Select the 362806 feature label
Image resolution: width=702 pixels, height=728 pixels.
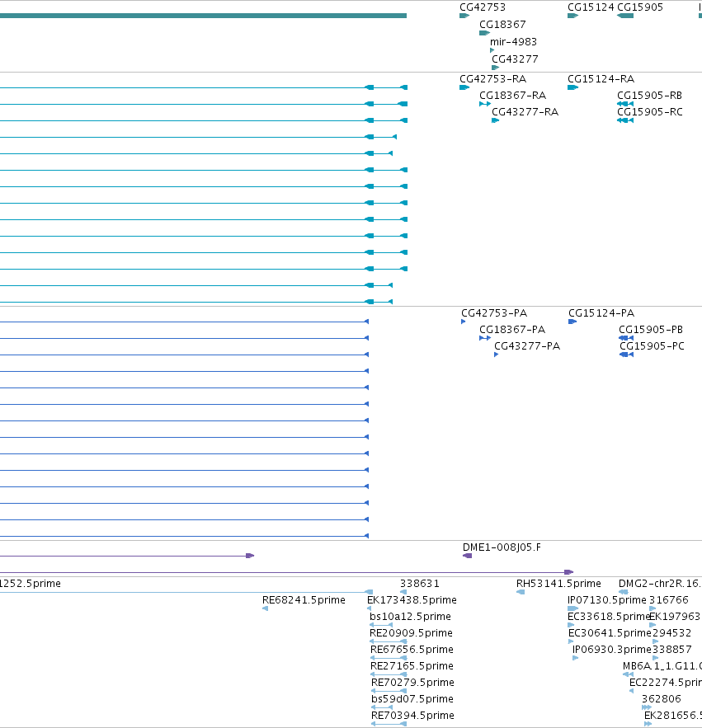(x=661, y=699)
